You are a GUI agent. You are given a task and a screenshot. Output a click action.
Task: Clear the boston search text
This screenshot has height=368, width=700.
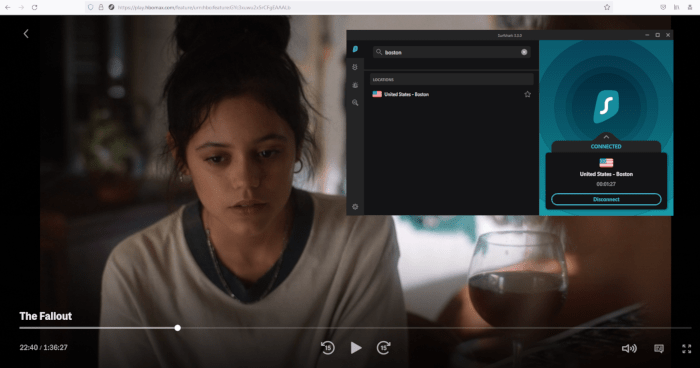pos(524,52)
